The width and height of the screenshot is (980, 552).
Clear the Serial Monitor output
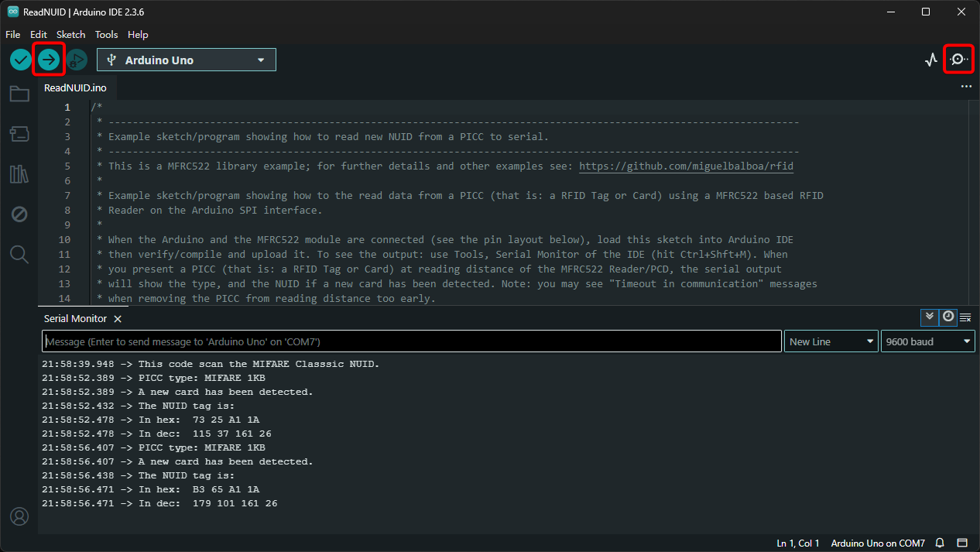[x=965, y=317]
